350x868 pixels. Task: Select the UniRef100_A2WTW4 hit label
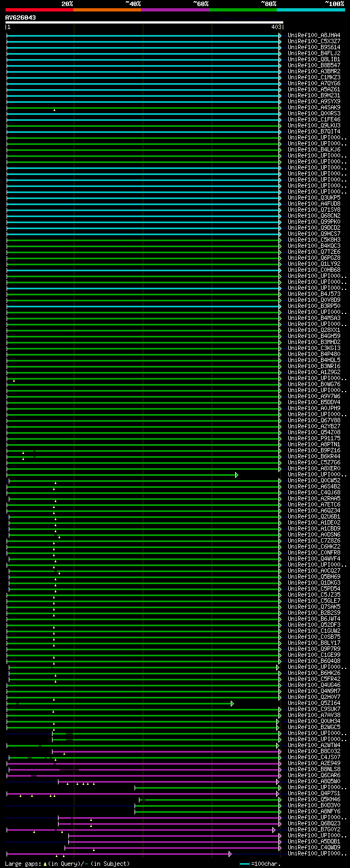pyautogui.click(x=314, y=745)
